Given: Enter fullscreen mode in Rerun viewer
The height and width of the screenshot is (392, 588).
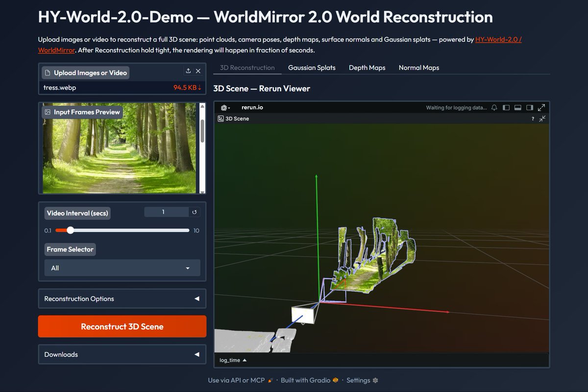Looking at the screenshot, I should pos(541,107).
